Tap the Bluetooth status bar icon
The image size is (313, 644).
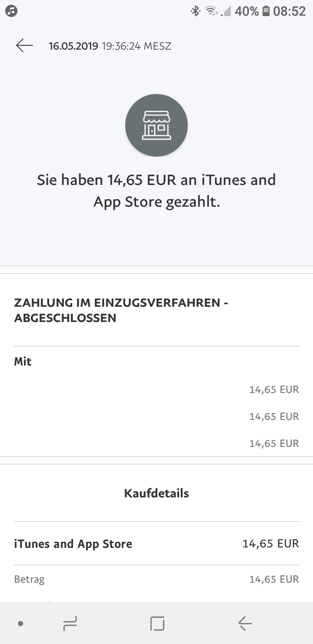coord(196,11)
